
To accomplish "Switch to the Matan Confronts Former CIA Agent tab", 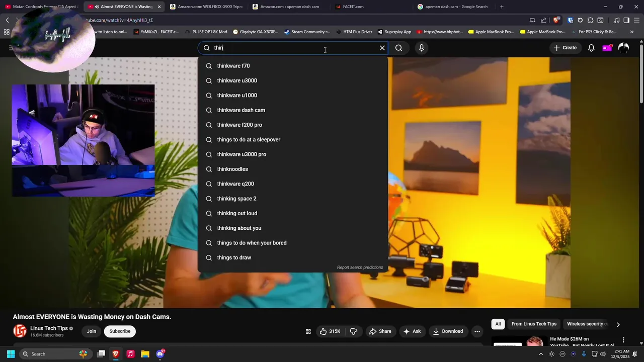I will (41, 7).
